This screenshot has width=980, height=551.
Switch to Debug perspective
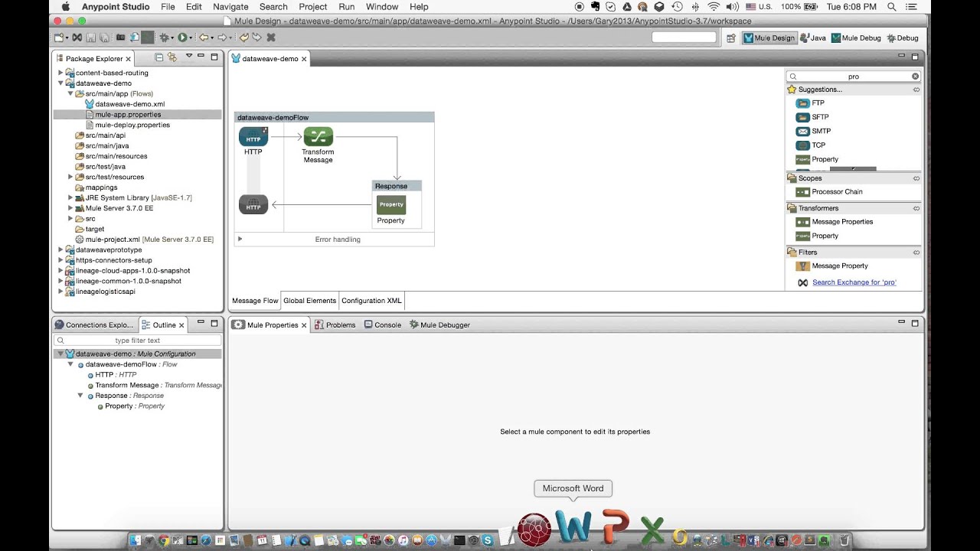[903, 37]
